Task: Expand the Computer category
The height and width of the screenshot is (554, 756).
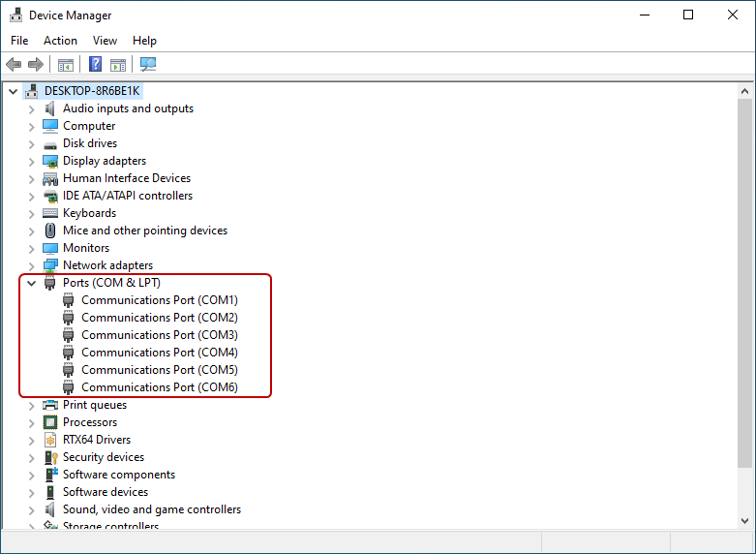Action: tap(32, 127)
